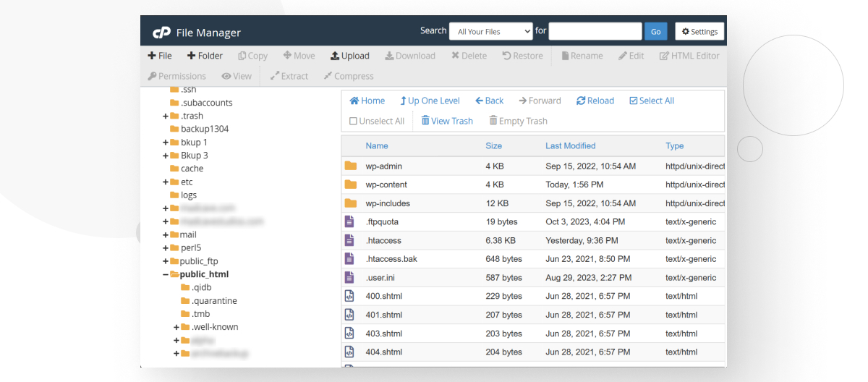The image size is (868, 382).
Task: Go to Home directory icon
Action: (354, 101)
